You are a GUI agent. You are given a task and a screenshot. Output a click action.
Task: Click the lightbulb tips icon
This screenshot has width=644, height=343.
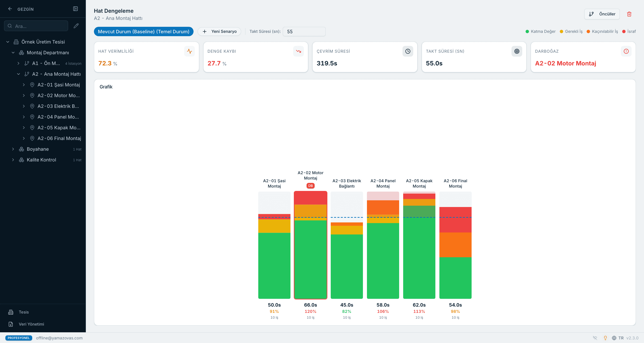click(605, 338)
